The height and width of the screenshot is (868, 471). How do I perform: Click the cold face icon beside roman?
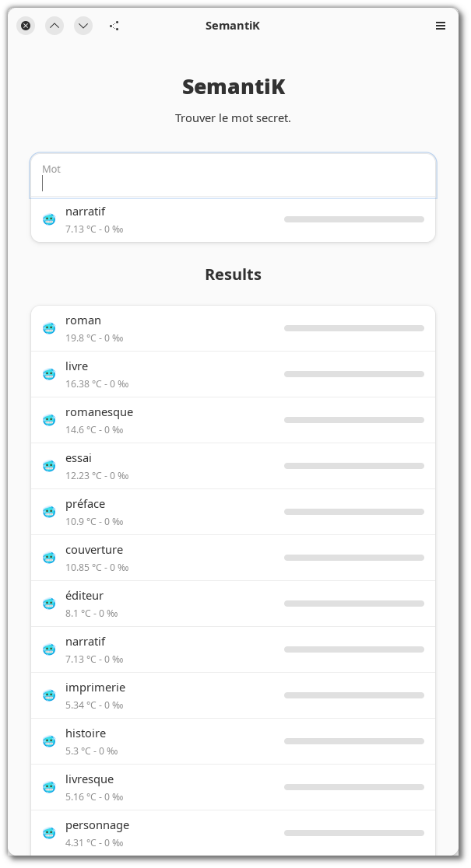tap(49, 328)
